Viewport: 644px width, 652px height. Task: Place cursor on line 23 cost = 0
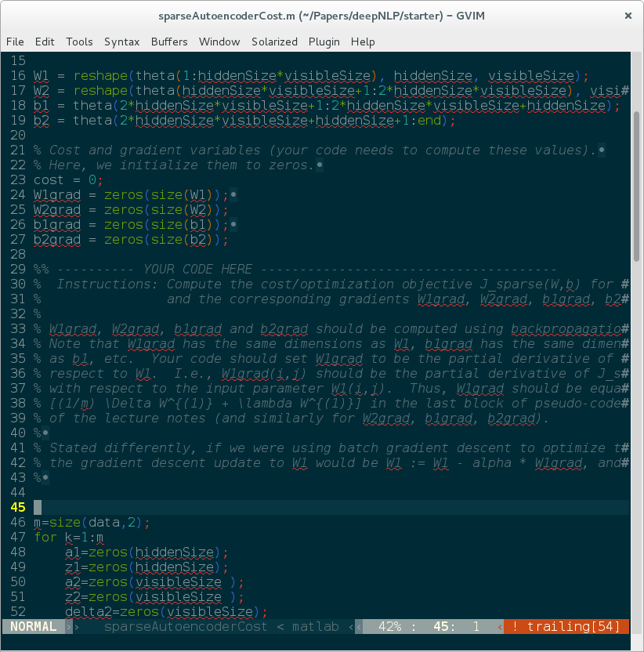tap(68, 180)
